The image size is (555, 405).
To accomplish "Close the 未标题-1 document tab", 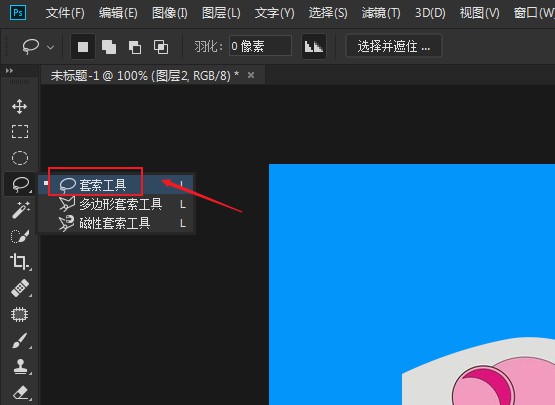I will [x=251, y=75].
